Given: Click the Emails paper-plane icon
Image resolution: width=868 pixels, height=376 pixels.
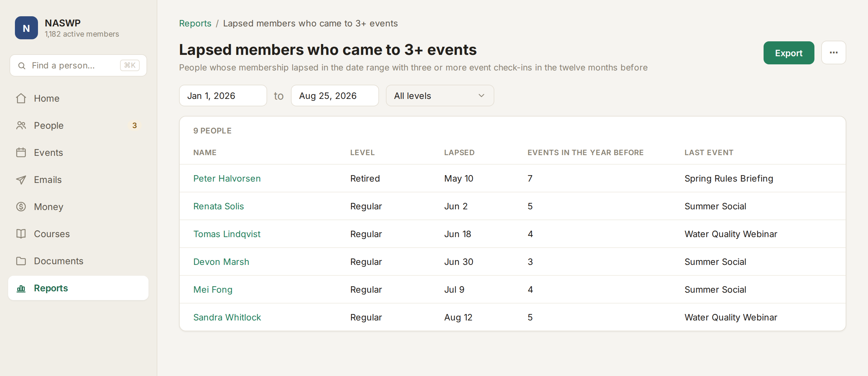Looking at the screenshot, I should 21,180.
